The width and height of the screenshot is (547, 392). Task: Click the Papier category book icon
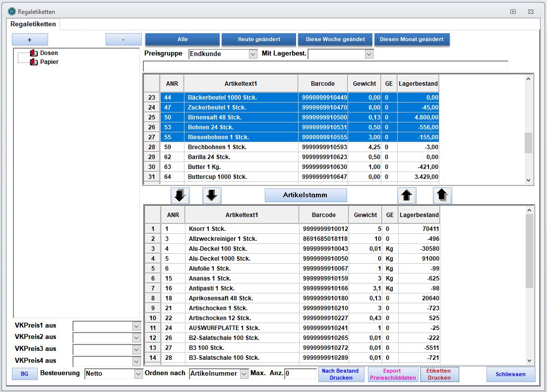[x=34, y=62]
